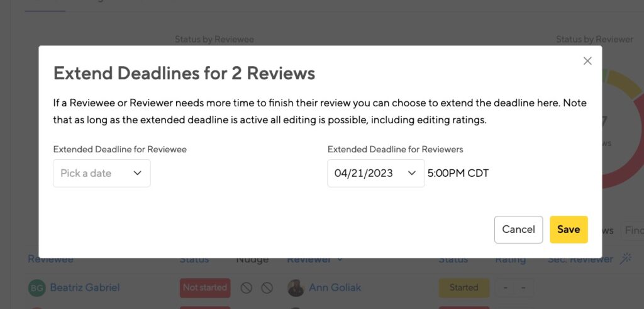Click the BG avatar for Beatriz Gabriel

36,288
